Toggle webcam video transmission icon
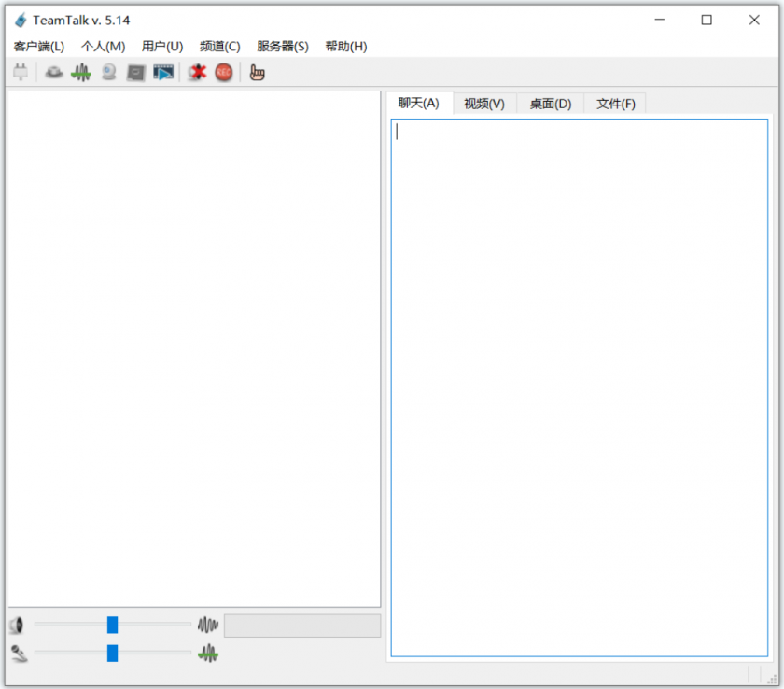784x689 pixels. [x=108, y=73]
